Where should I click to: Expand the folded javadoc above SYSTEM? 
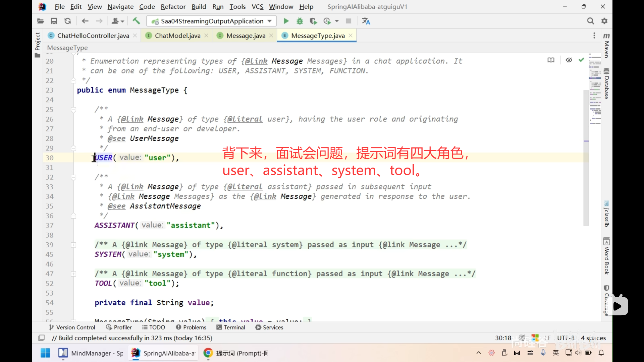73,245
